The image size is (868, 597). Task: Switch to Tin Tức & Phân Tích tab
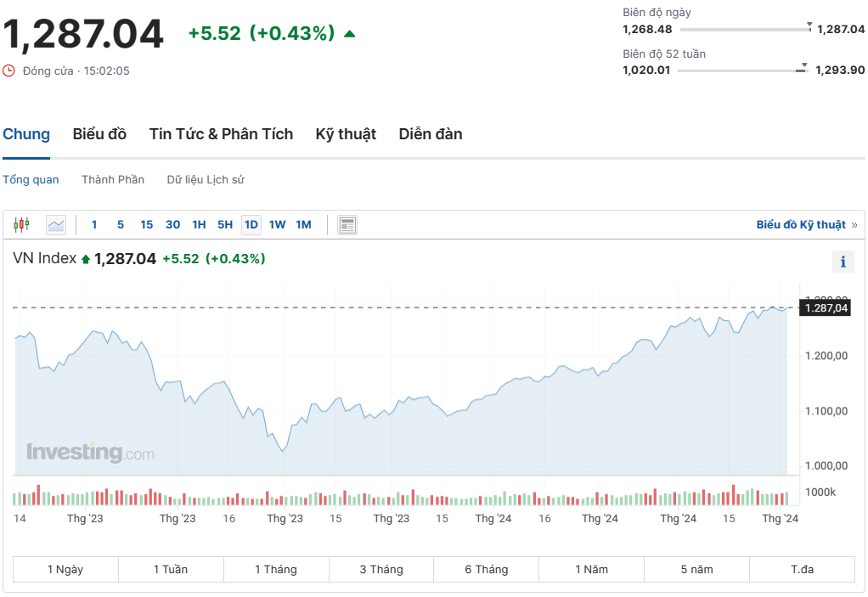(221, 134)
